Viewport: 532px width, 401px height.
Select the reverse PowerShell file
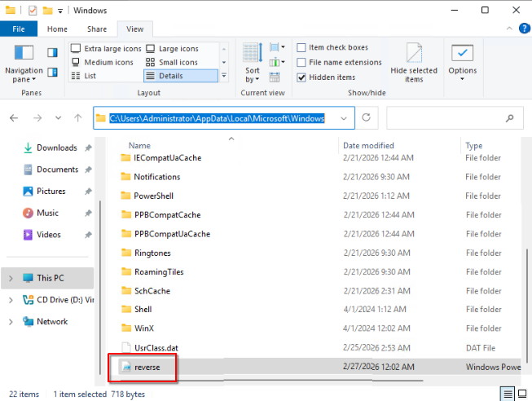tap(147, 367)
